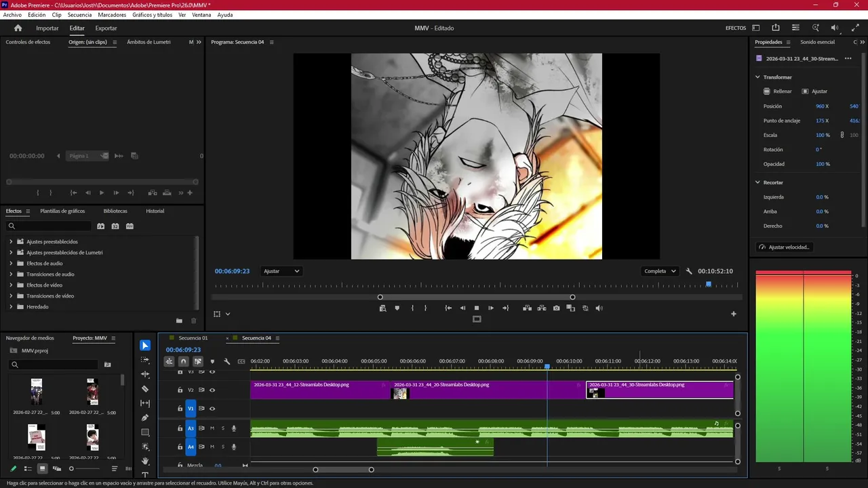Open Ajustar zoom level dropdown
The height and width of the screenshot is (488, 868).
coord(281,271)
